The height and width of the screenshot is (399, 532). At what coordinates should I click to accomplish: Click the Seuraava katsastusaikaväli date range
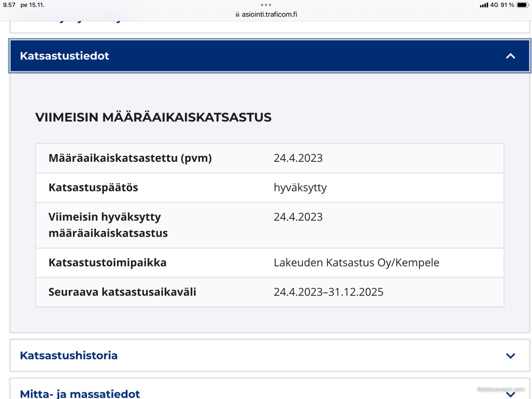pyautogui.click(x=328, y=292)
